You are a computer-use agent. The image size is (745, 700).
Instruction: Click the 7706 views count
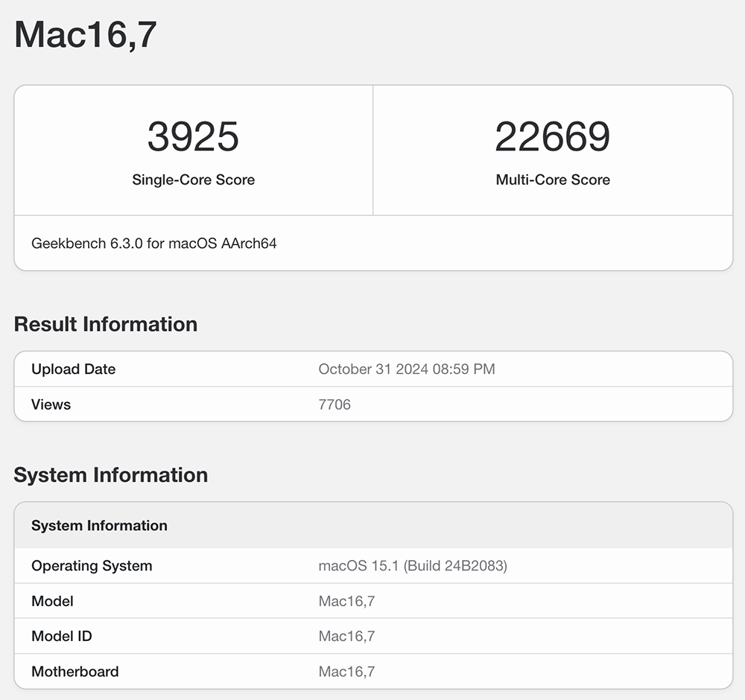tap(334, 404)
